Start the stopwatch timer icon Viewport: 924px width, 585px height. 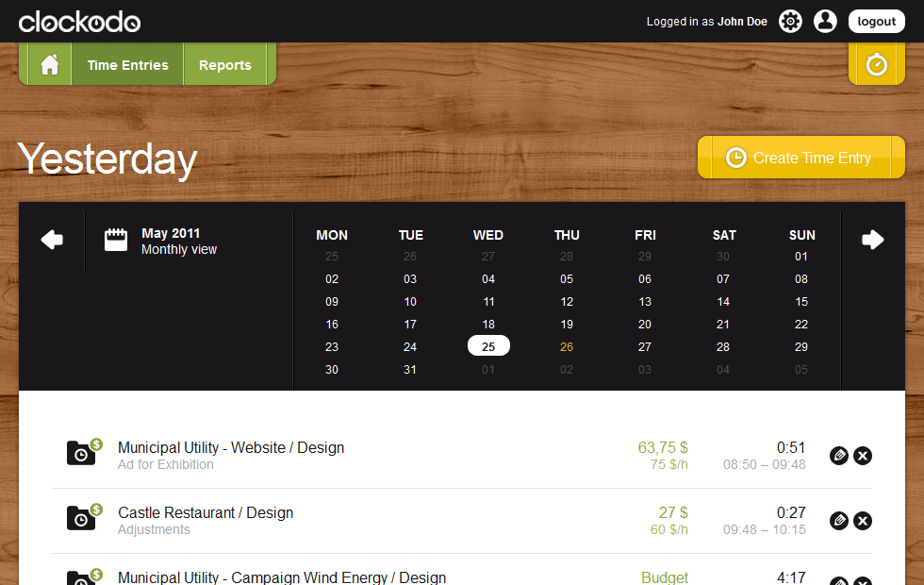(876, 64)
